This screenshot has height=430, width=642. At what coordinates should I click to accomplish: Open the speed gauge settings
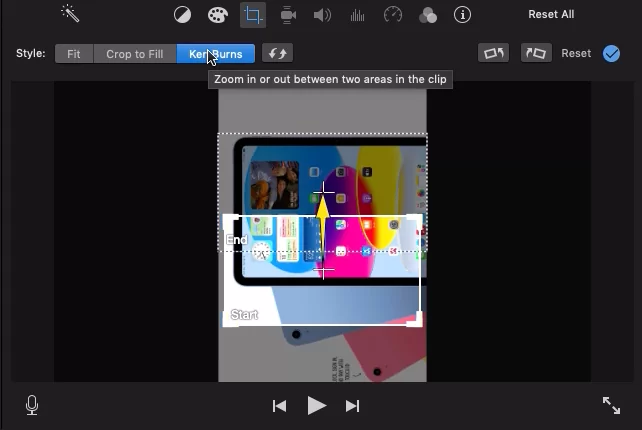(x=393, y=15)
